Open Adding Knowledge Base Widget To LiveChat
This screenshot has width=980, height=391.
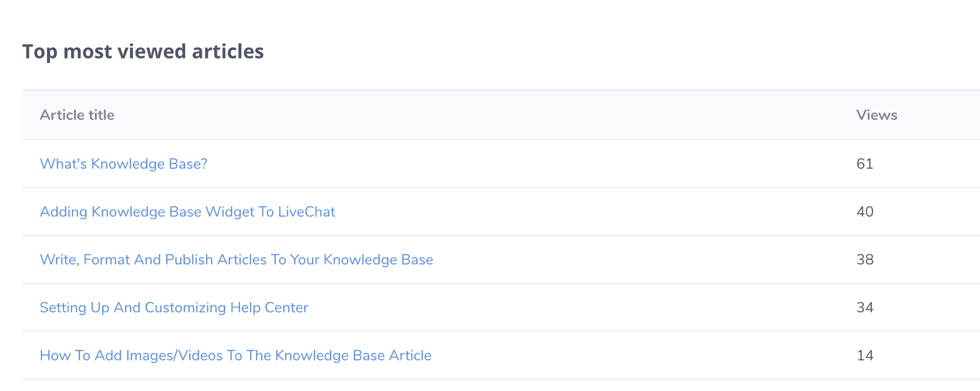(x=188, y=212)
